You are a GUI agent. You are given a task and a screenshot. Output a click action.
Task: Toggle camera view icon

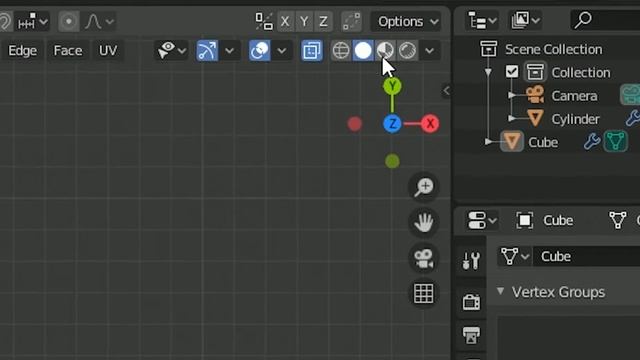(424, 258)
